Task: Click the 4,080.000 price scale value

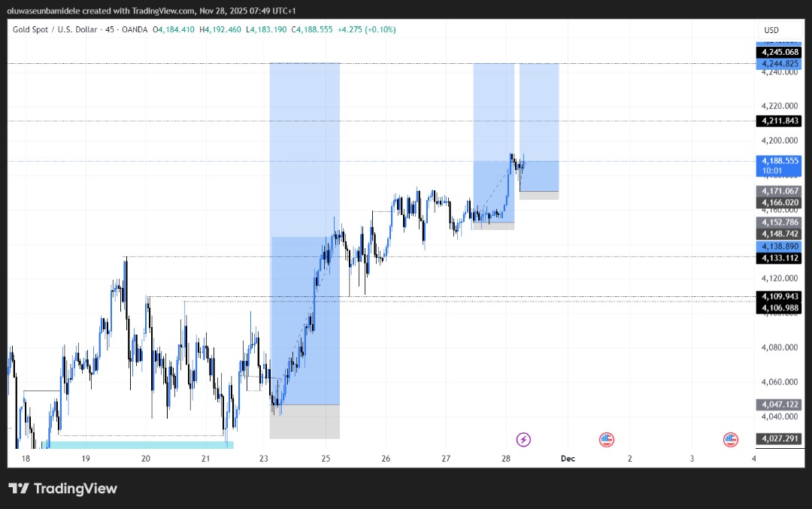Action: [x=780, y=347]
